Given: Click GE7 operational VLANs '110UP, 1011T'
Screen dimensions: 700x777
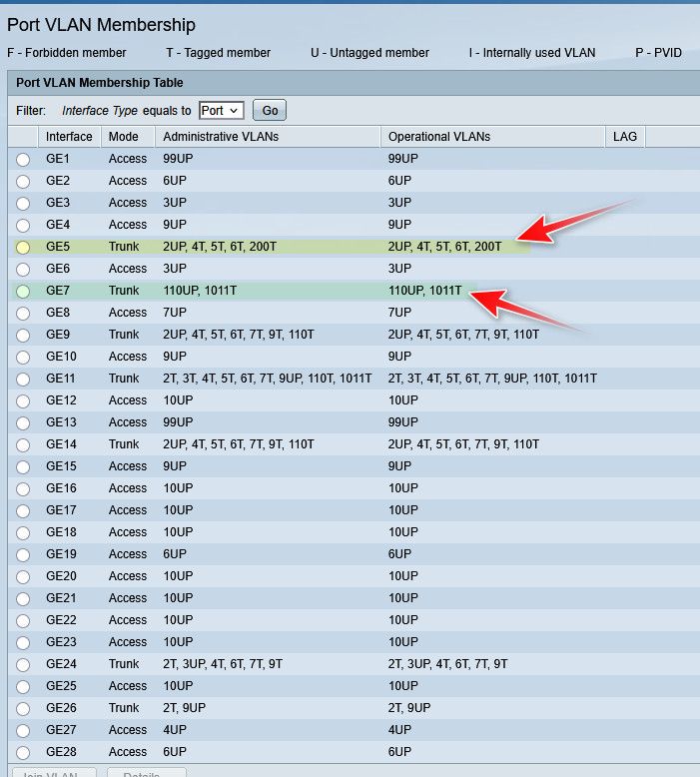Looking at the screenshot, I should click(x=425, y=291).
